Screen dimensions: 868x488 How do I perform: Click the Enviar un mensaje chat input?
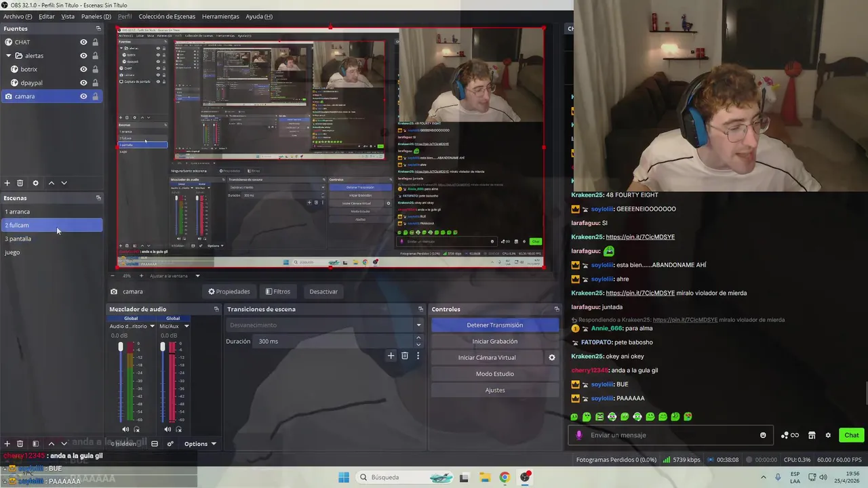coord(671,435)
